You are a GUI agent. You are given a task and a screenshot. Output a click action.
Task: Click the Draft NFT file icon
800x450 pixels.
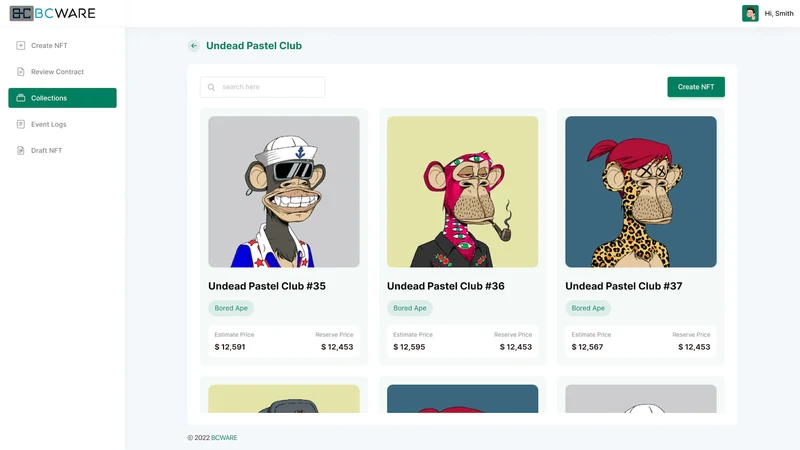pos(20,151)
